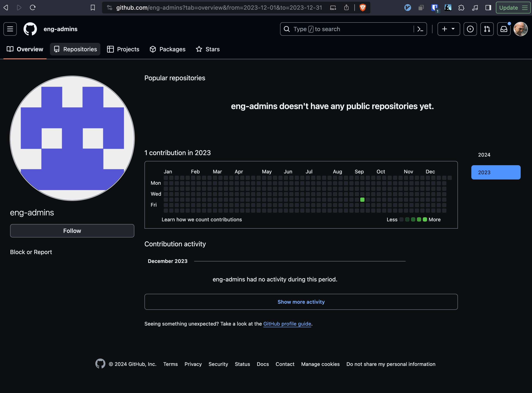Image resolution: width=532 pixels, height=393 pixels.
Task: Switch to the Stars tab
Action: [208, 49]
